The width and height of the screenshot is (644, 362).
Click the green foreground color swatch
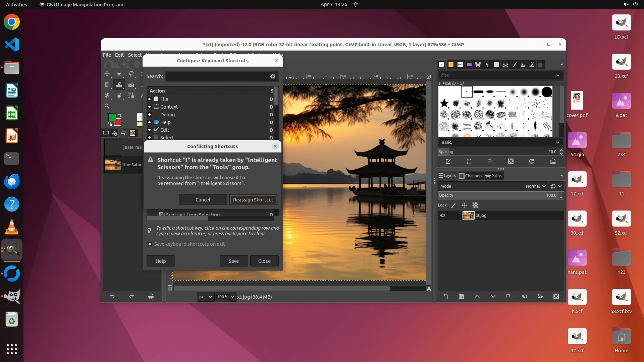point(112,117)
